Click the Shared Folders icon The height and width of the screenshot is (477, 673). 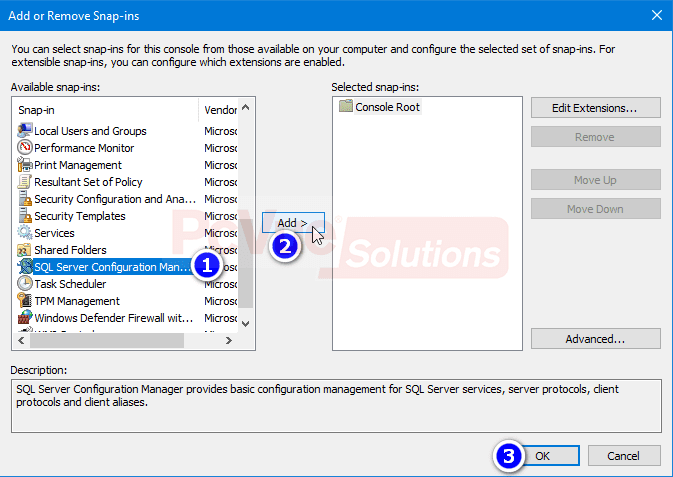click(24, 250)
